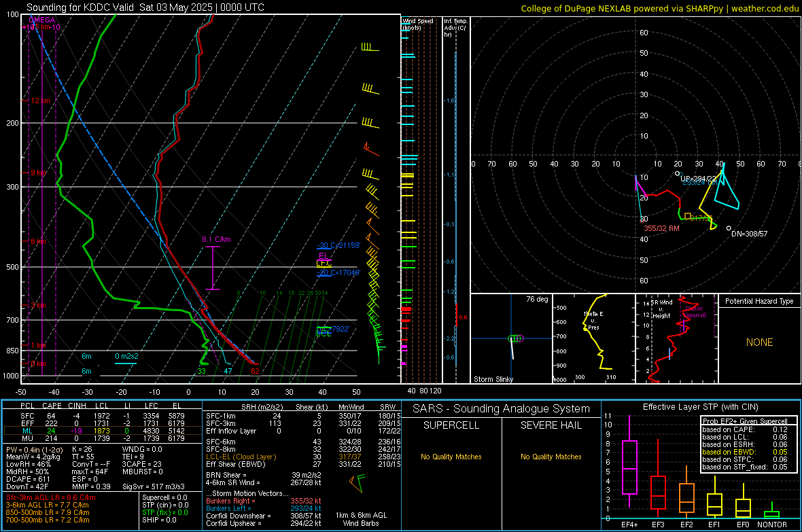Select the 76 deg slinky tilt value
Screen dimensions: 802x532
(x=537, y=299)
